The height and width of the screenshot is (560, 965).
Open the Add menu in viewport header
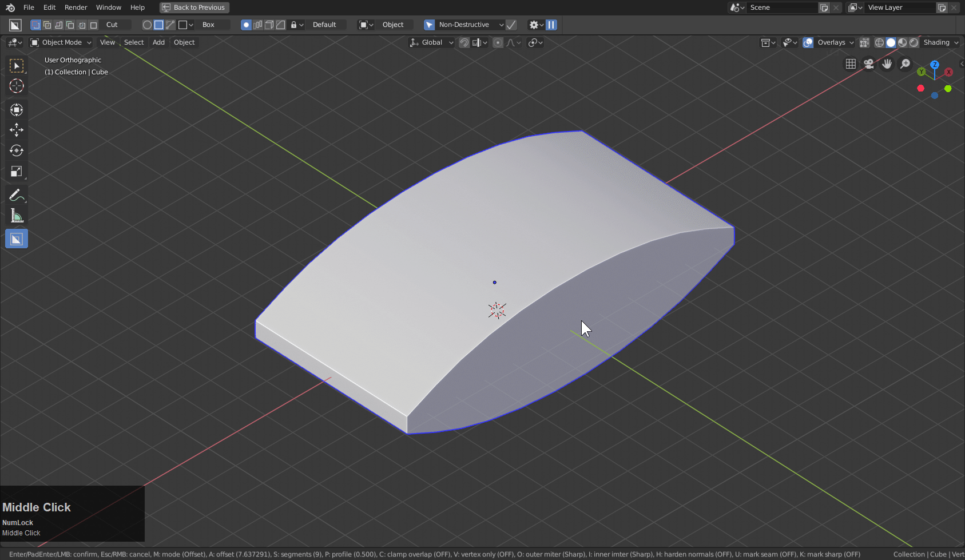click(158, 42)
